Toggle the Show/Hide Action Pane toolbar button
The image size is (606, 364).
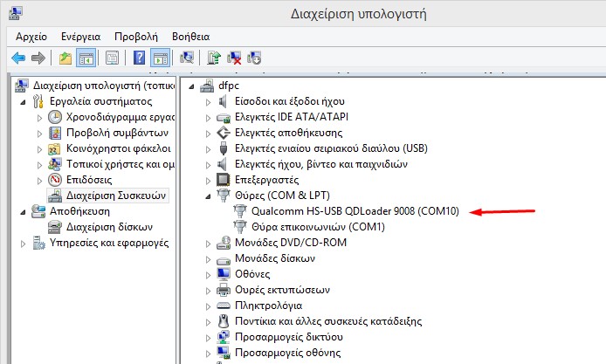coord(160,58)
